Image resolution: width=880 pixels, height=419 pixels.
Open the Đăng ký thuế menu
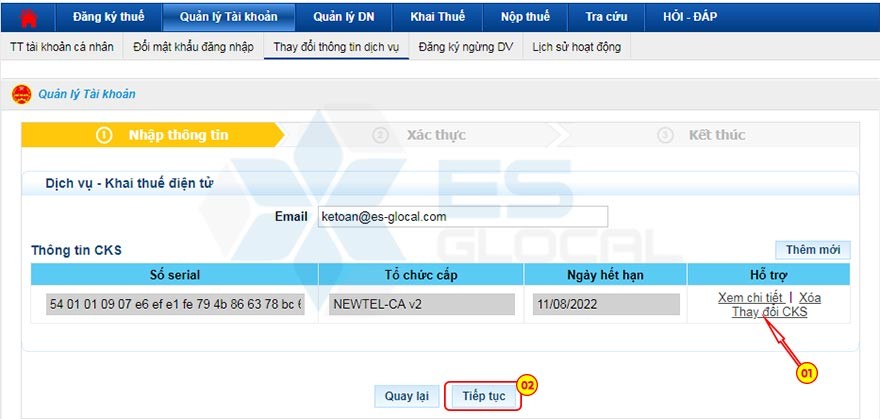108,17
